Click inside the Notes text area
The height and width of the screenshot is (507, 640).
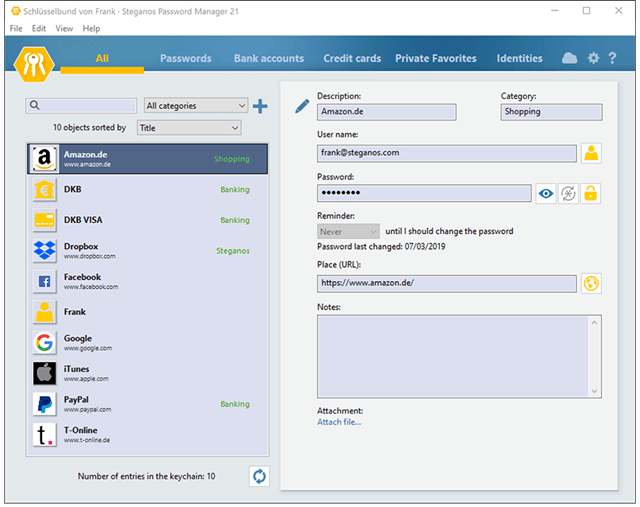point(453,356)
